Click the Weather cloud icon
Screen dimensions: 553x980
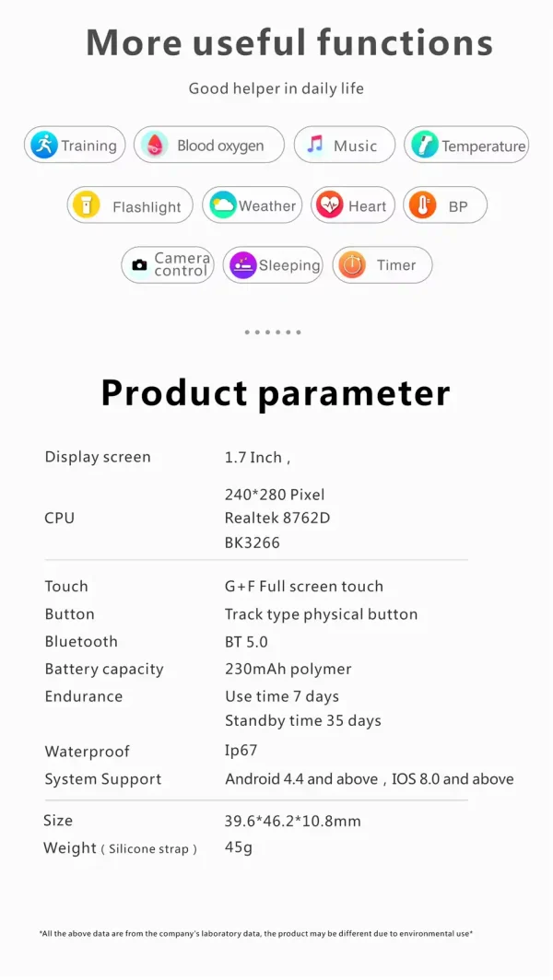pyautogui.click(x=222, y=205)
